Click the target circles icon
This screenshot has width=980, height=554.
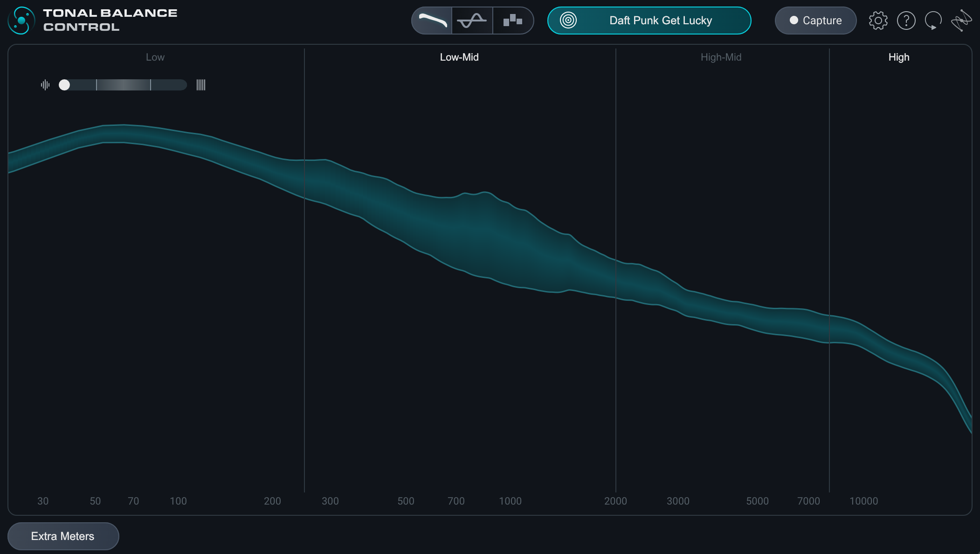[568, 21]
